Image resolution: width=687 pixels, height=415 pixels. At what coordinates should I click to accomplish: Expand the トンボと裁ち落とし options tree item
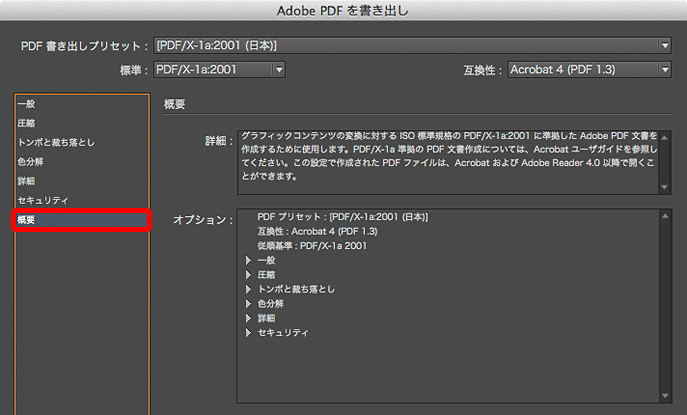[248, 289]
